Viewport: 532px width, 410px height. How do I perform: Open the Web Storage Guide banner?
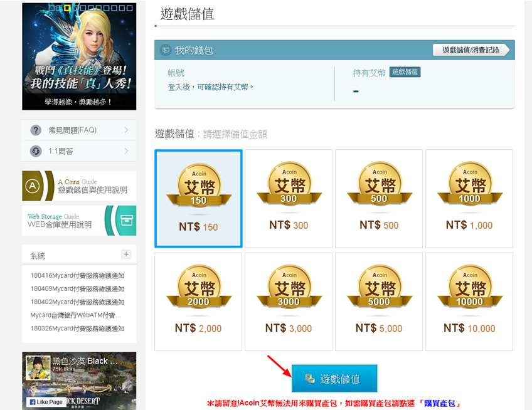[79, 221]
